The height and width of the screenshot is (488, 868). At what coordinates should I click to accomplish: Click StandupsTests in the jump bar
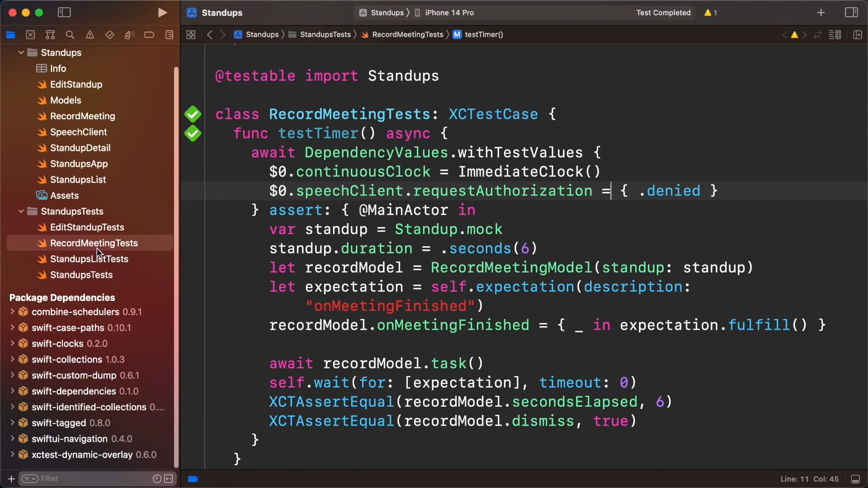pyautogui.click(x=320, y=34)
